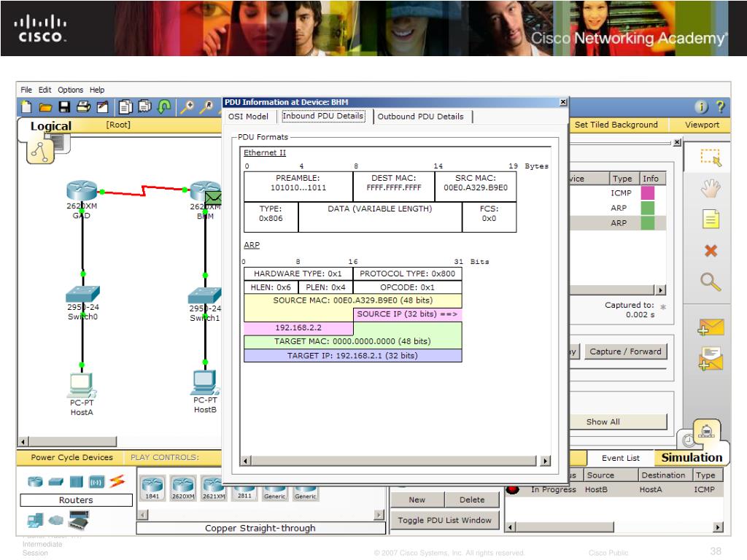Click the Capture / Forward button
Viewport: 747px width, 560px height.
(625, 351)
